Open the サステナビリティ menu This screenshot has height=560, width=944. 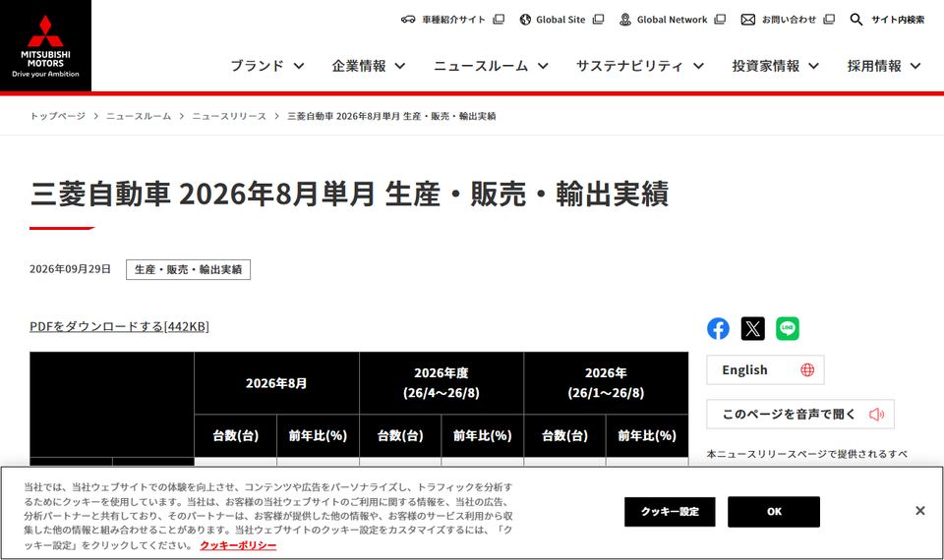coord(629,66)
